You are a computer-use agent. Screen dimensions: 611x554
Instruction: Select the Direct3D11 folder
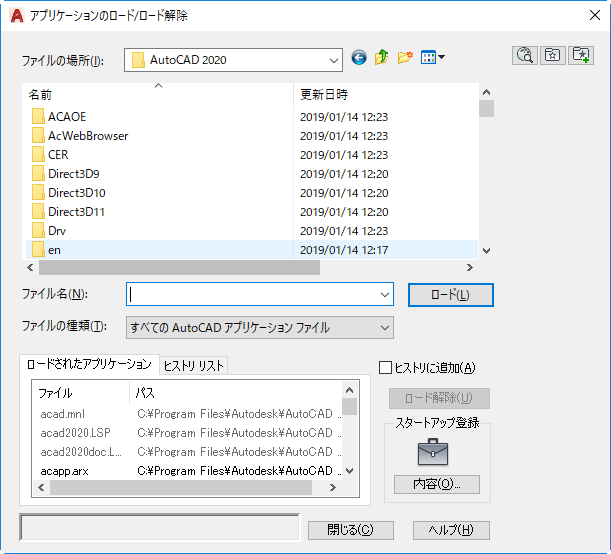(76, 212)
